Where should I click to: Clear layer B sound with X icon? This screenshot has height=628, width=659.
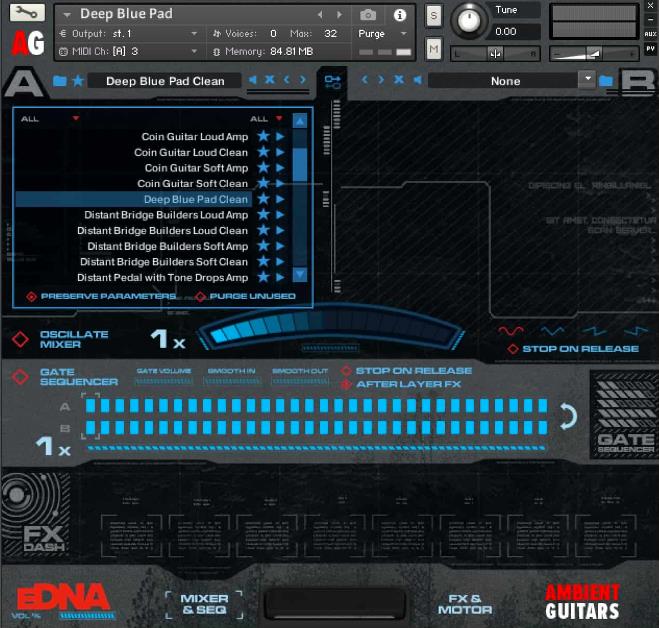click(x=399, y=79)
